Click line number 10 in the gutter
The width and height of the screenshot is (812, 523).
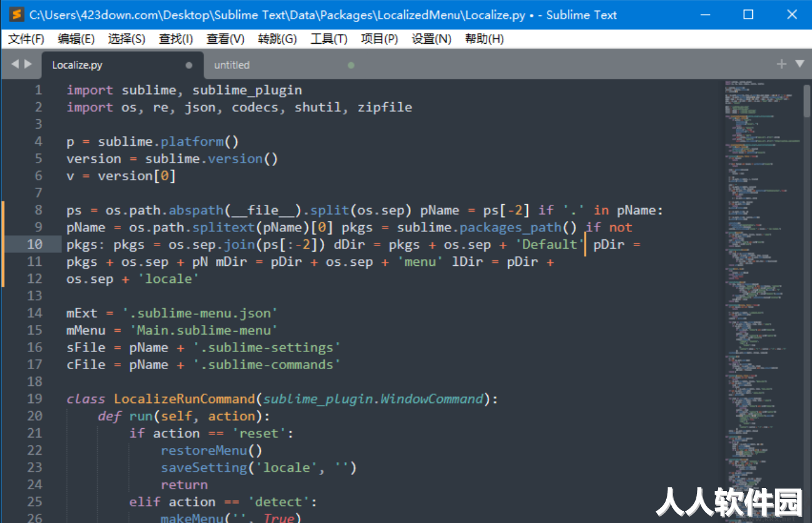pyautogui.click(x=35, y=244)
